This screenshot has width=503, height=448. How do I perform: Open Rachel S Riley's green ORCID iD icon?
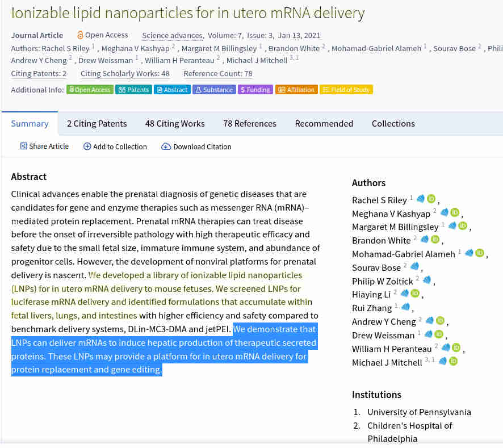431,199
